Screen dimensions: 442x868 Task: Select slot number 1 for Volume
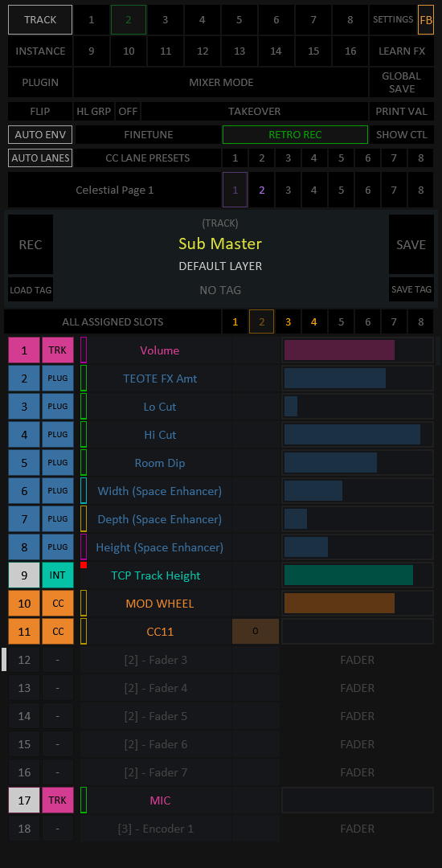coord(24,350)
